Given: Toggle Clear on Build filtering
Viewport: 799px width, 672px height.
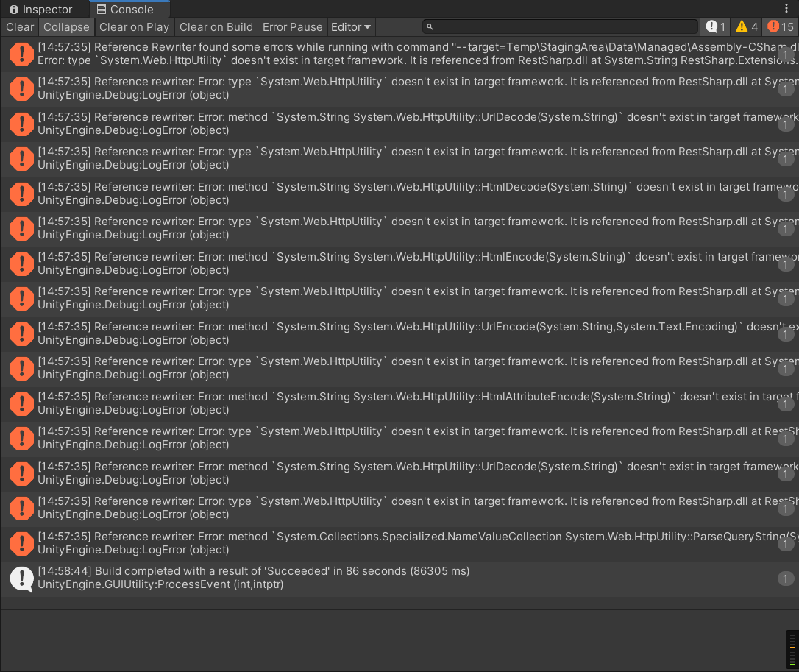Looking at the screenshot, I should pyautogui.click(x=216, y=26).
